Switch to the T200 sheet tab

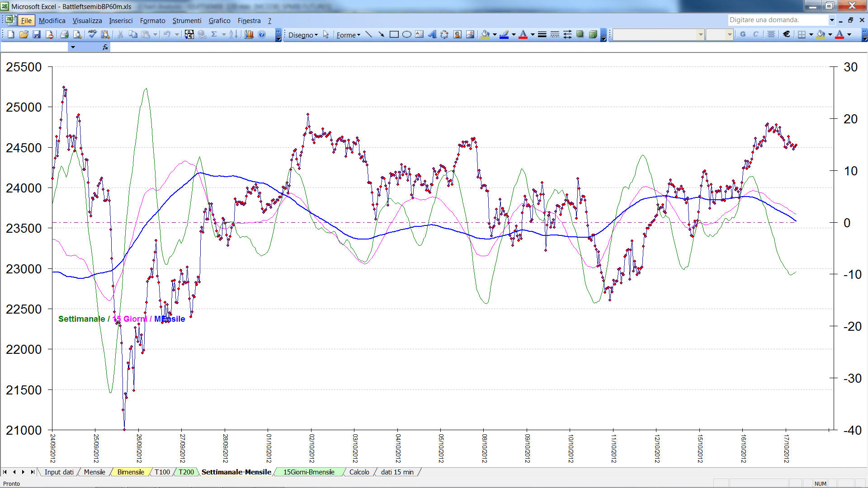coord(186,472)
